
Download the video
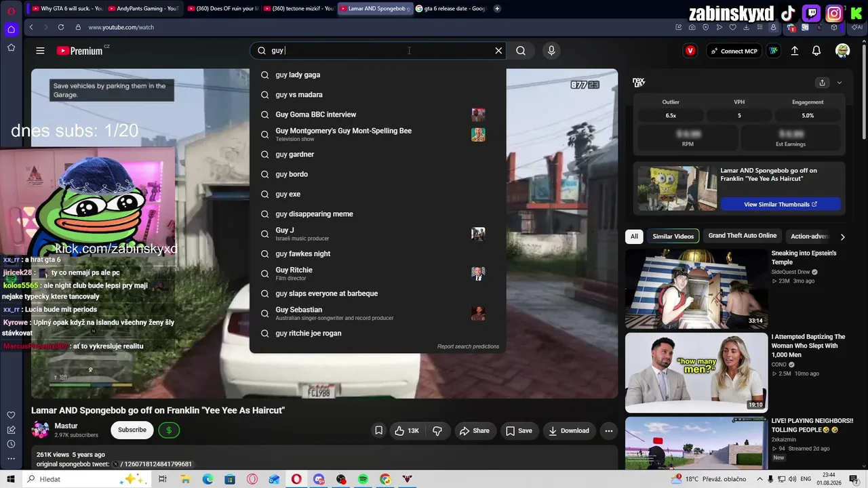pos(568,430)
